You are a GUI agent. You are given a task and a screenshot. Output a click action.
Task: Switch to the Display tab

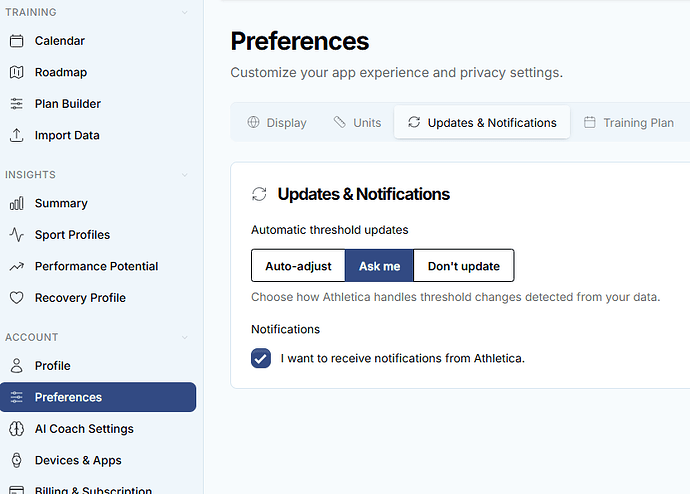coord(277,123)
